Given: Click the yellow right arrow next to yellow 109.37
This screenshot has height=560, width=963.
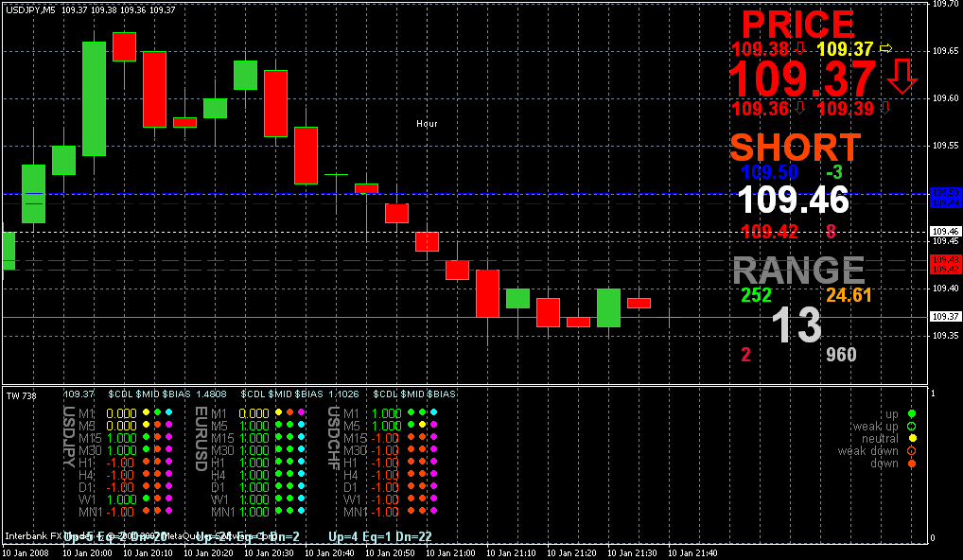Looking at the screenshot, I should click(x=885, y=48).
